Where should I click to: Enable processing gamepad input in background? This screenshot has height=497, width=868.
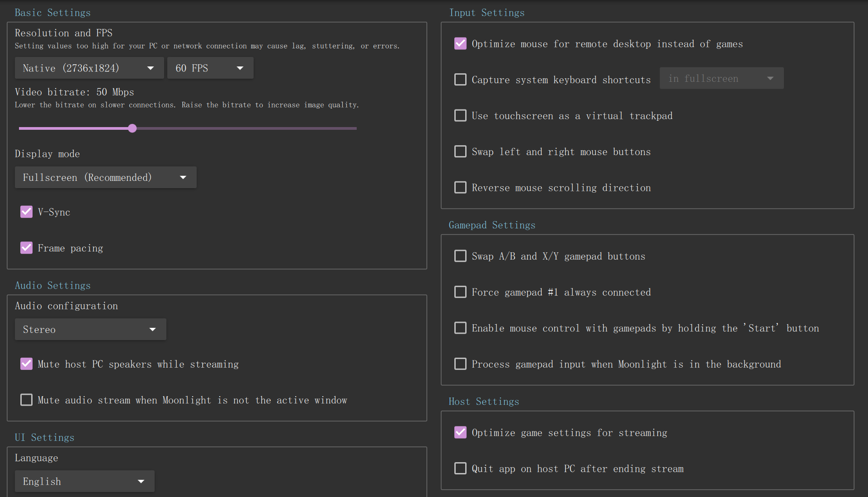460,364
